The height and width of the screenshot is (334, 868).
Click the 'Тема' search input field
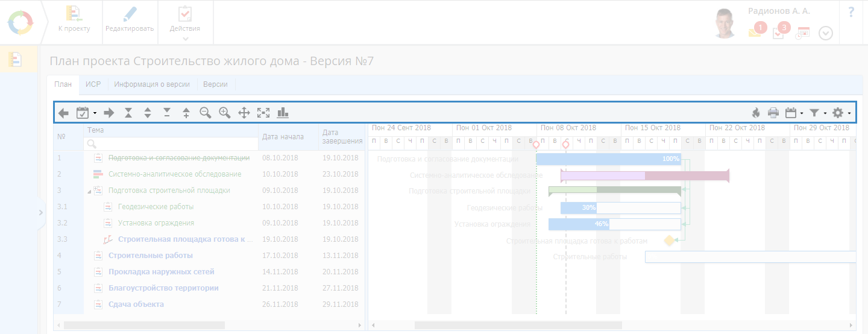[x=171, y=143]
